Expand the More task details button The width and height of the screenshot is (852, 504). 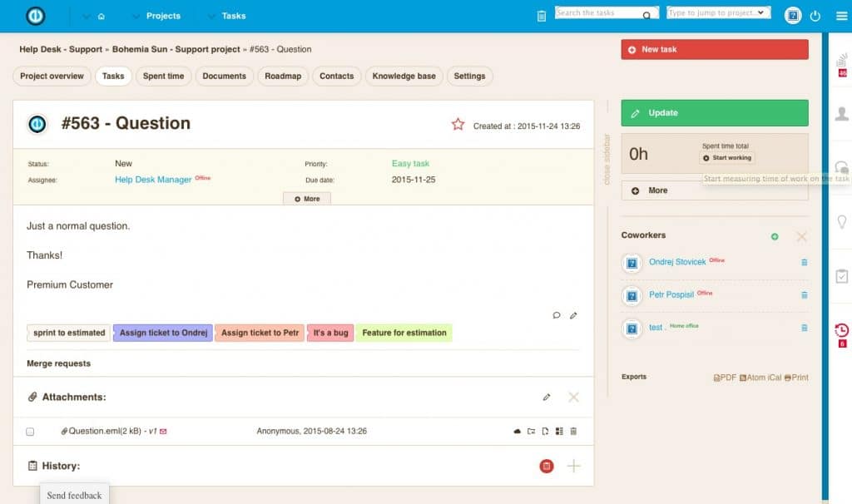(x=307, y=199)
